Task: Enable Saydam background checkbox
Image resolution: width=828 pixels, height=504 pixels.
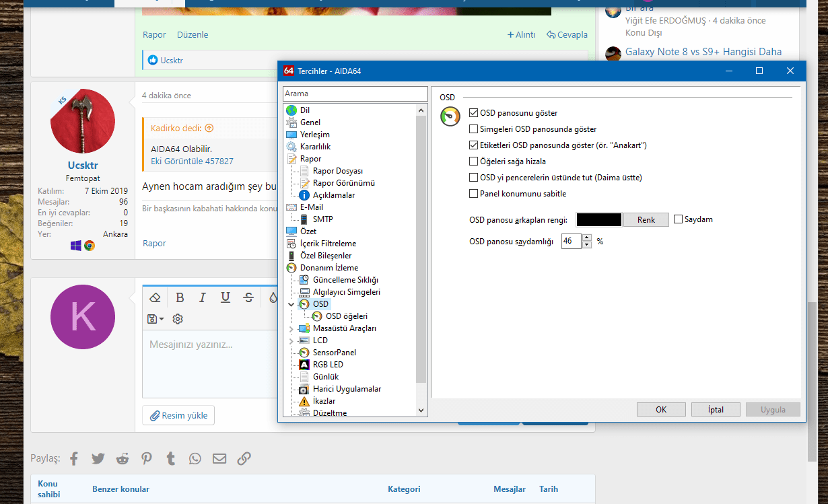Action: tap(678, 219)
